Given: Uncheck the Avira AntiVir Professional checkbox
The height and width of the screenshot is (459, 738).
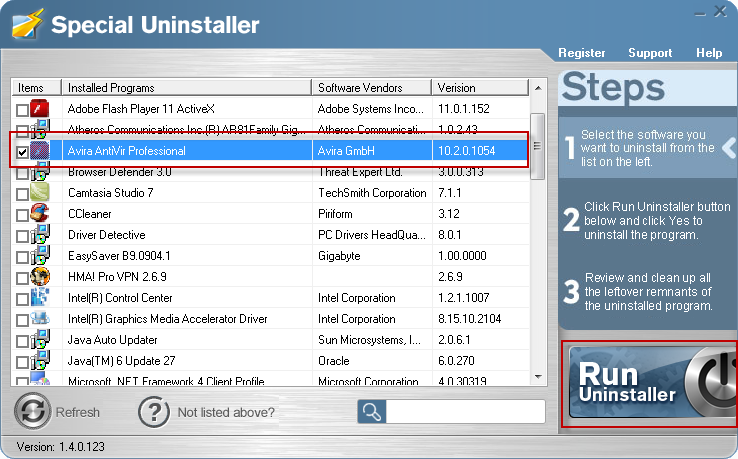Looking at the screenshot, I should tap(22, 152).
